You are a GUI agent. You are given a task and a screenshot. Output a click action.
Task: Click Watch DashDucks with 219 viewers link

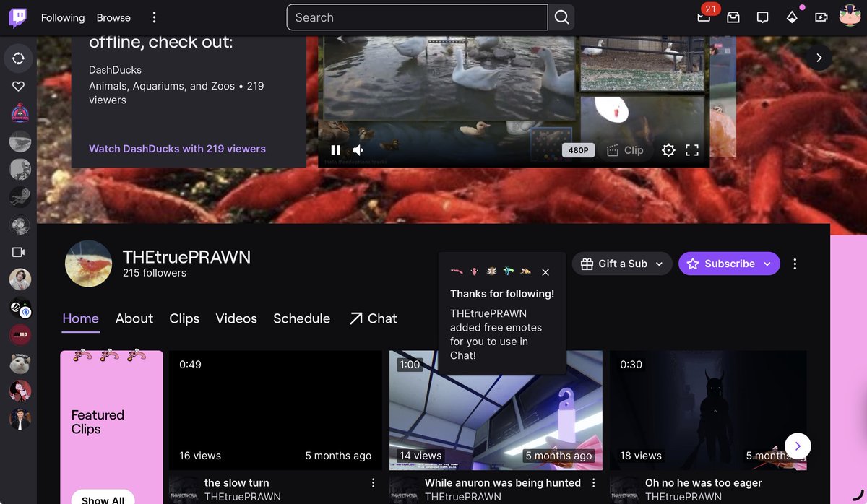click(x=177, y=149)
